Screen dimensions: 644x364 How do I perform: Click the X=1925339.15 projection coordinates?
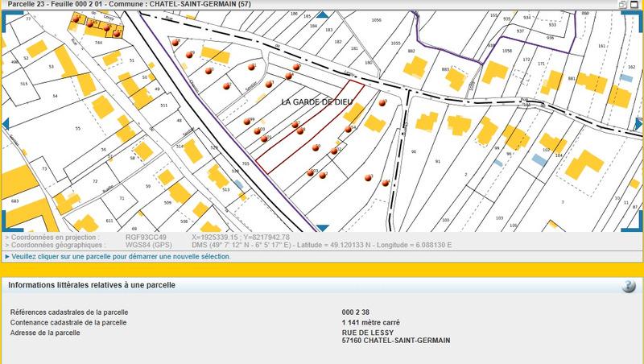coord(241,237)
